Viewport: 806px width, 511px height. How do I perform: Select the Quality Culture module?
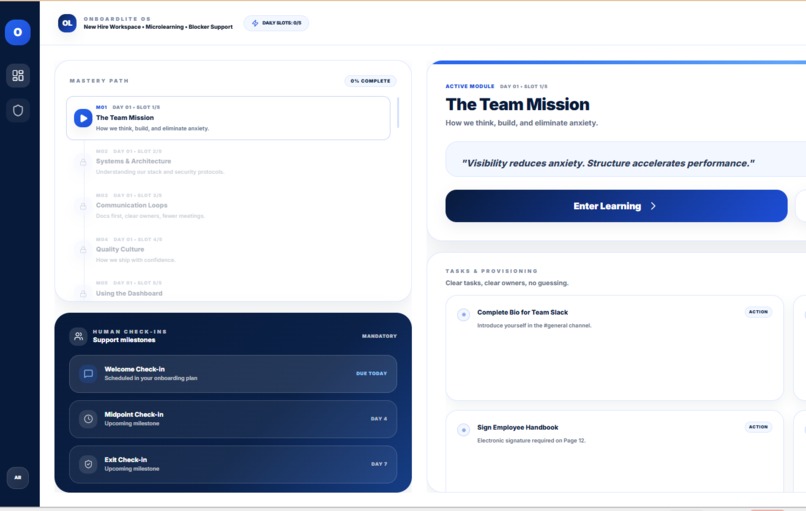click(228, 249)
